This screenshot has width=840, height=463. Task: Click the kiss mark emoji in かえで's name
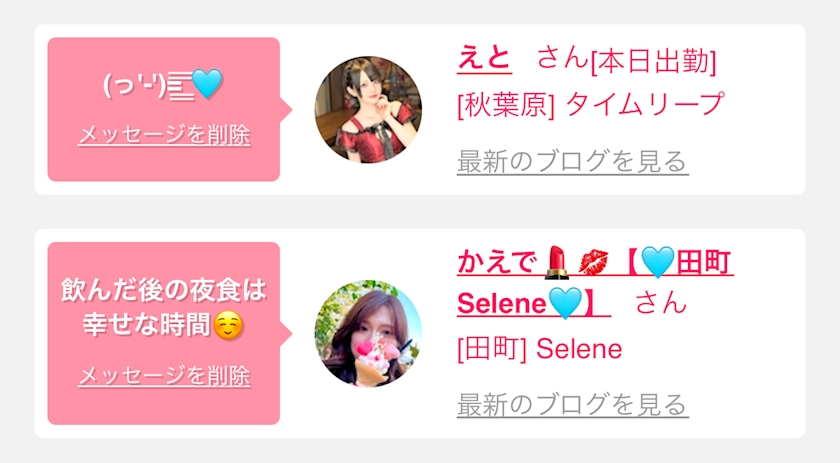(594, 263)
